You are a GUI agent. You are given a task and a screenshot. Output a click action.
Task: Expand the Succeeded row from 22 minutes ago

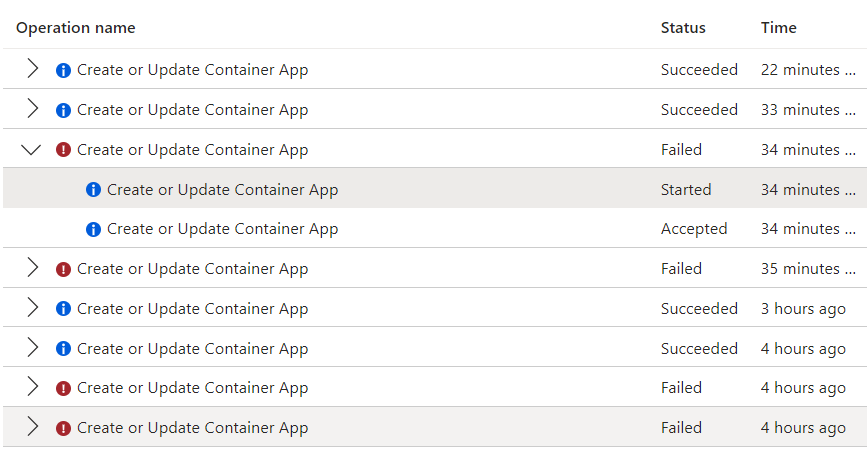33,69
